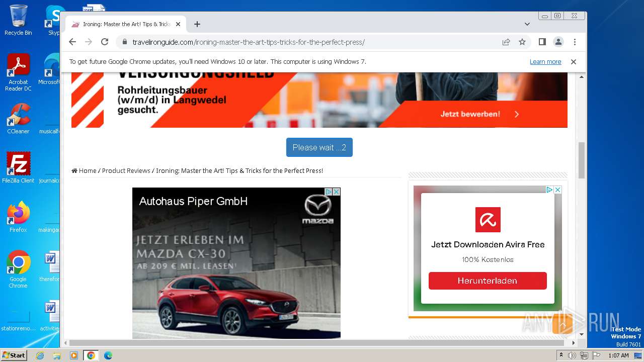Image resolution: width=644 pixels, height=362 pixels.
Task: Open the Windows Start menu
Action: (14, 355)
